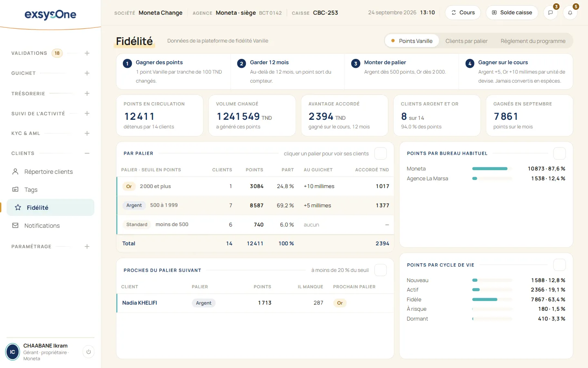Click the cash icon in Solde caisse button
The width and height of the screenshot is (588, 368).
tap(494, 13)
